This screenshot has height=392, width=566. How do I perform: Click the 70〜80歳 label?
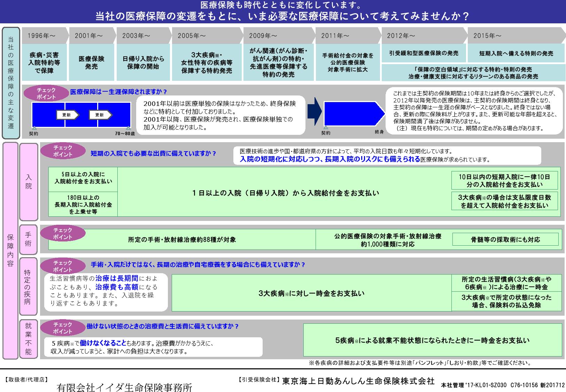click(x=125, y=133)
